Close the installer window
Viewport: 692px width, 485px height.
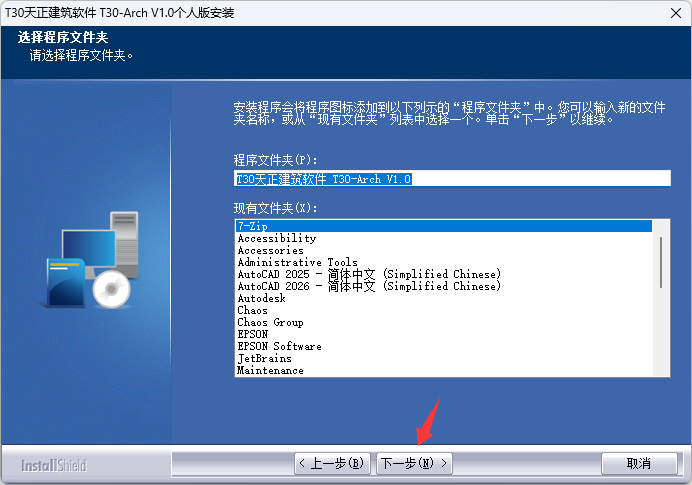point(676,13)
